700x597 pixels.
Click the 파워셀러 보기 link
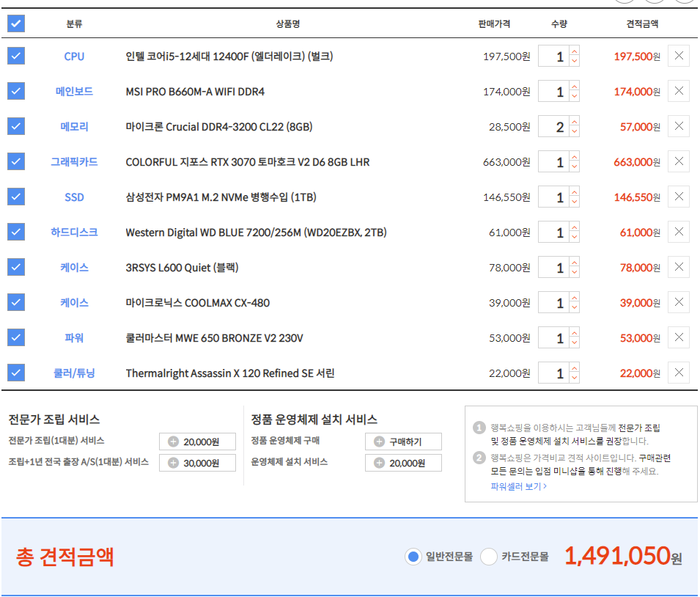(x=518, y=486)
